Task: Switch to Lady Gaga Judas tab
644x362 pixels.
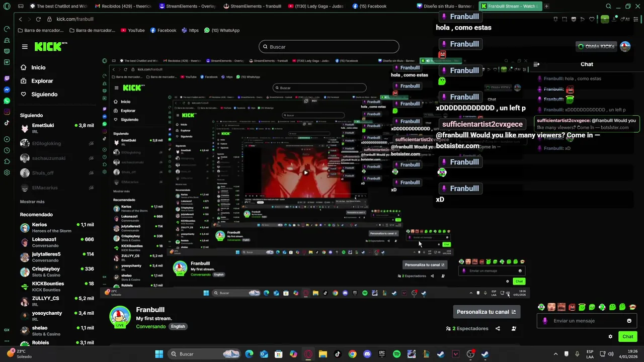Action: coord(316,6)
